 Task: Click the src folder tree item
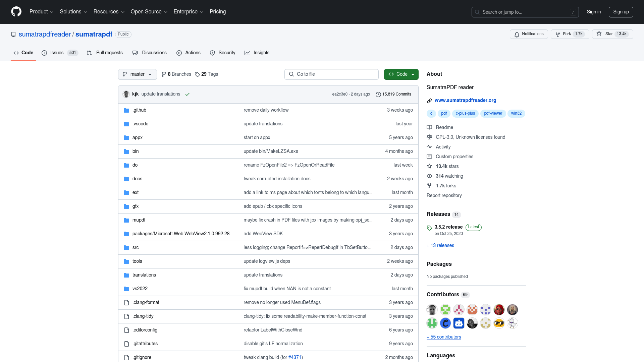pyautogui.click(x=136, y=247)
